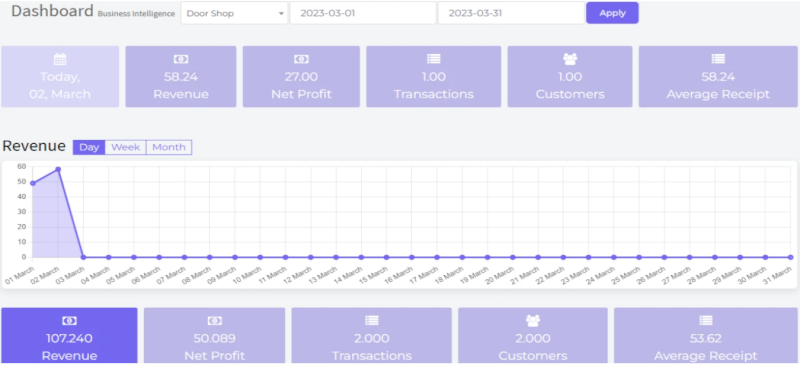Select the 50.089 Net Profit summary card
This screenshot has width=800, height=365.
click(x=214, y=335)
